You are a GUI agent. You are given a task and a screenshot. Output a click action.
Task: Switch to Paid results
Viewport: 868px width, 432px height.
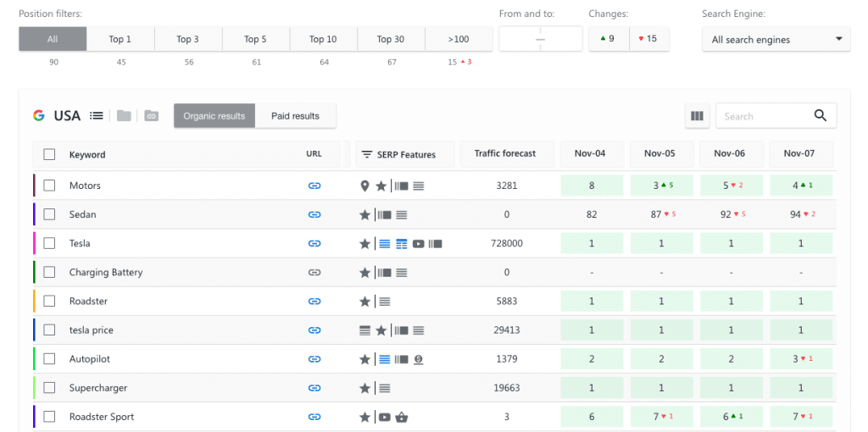coord(295,116)
